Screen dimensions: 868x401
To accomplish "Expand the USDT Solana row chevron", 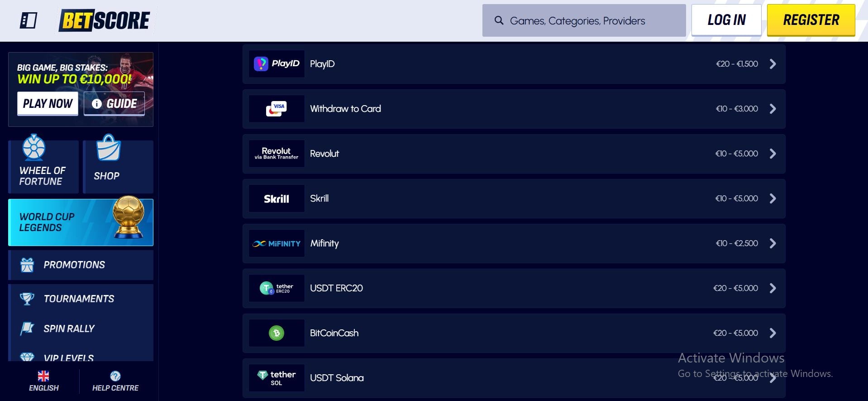I will [x=773, y=378].
